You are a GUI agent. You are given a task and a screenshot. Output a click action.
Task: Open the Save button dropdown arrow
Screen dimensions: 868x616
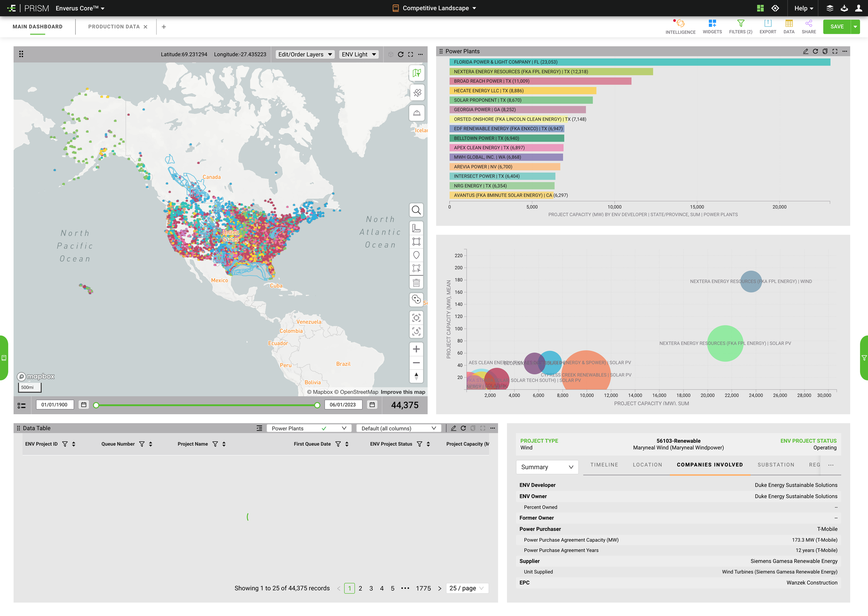click(856, 26)
